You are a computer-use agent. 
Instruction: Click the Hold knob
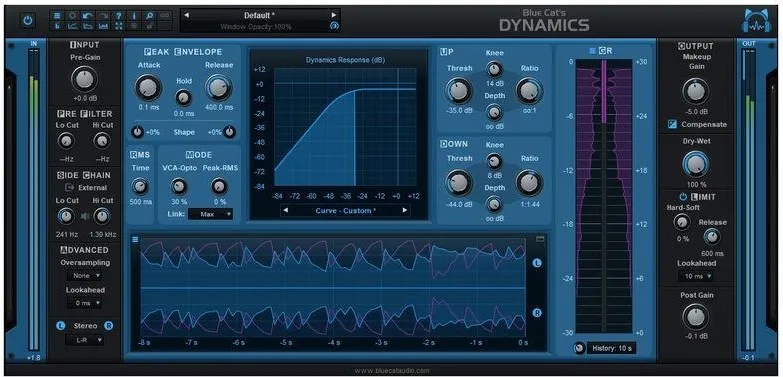(x=183, y=97)
